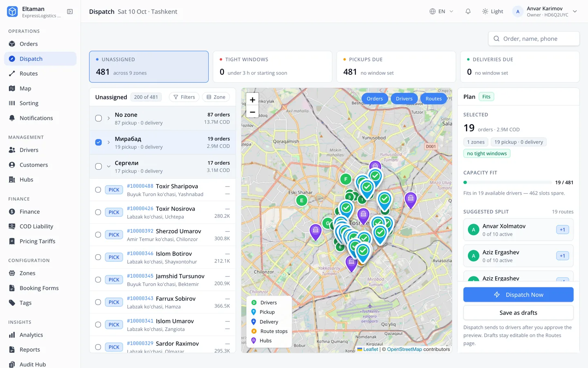Open Pricing Tariffs page
Viewport: 588px width, 368px height.
pyautogui.click(x=40, y=241)
